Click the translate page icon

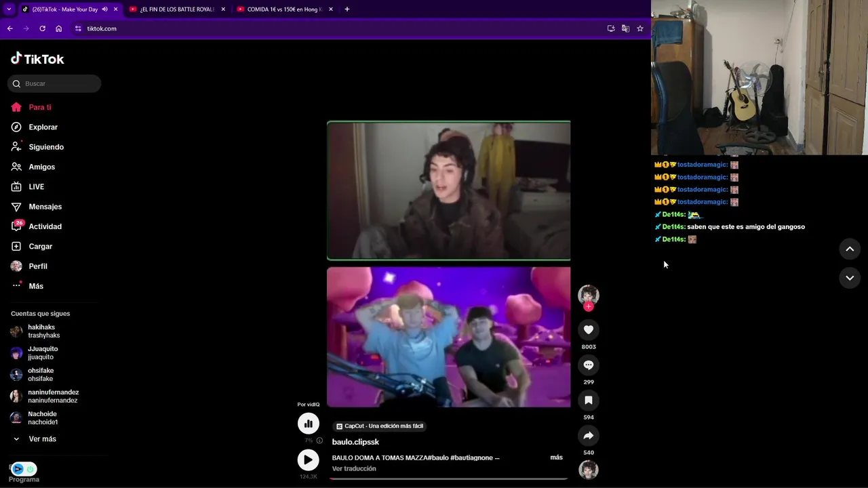click(625, 28)
